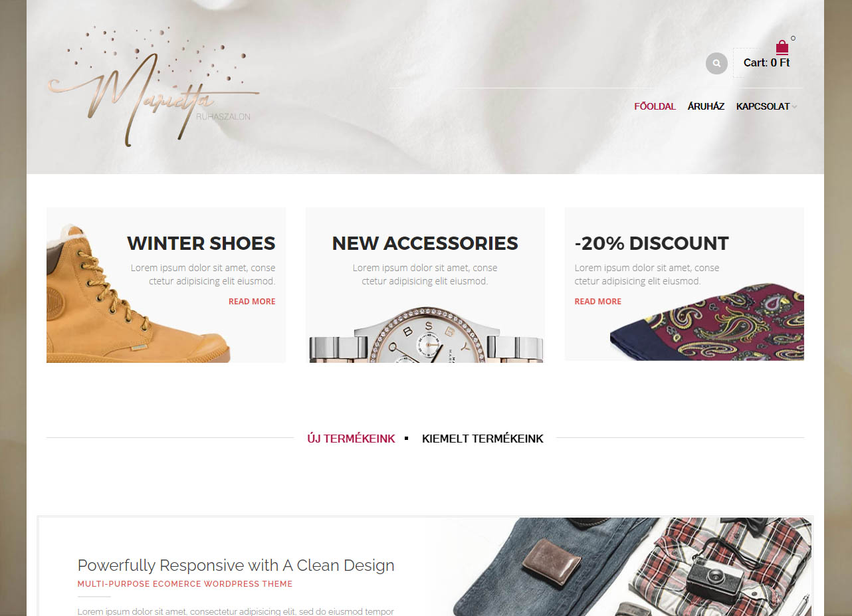This screenshot has width=852, height=616.
Task: Click the wristwatch banner image
Action: 425,335
